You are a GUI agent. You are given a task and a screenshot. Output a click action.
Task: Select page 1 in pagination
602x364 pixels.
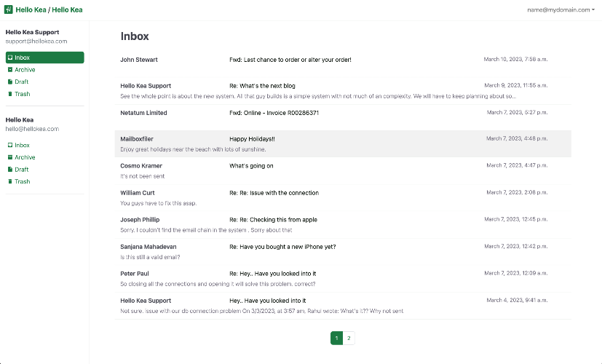click(x=337, y=339)
